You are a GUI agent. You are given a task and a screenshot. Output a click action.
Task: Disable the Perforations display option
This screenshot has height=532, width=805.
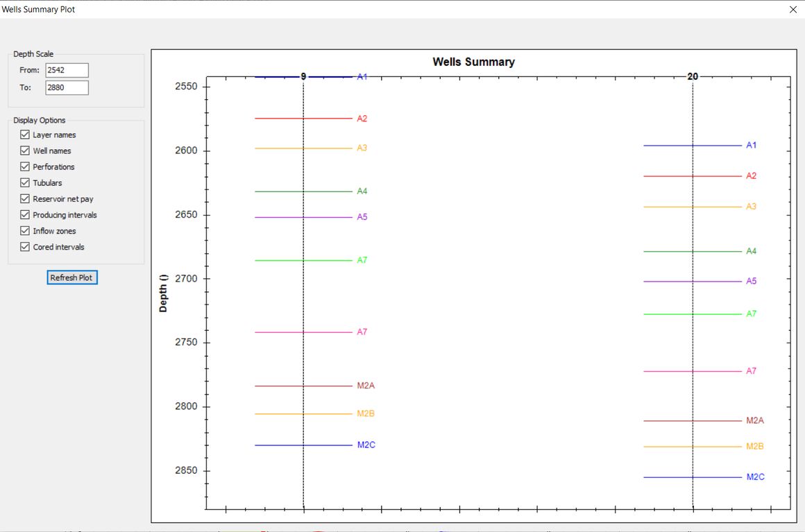pyautogui.click(x=25, y=167)
